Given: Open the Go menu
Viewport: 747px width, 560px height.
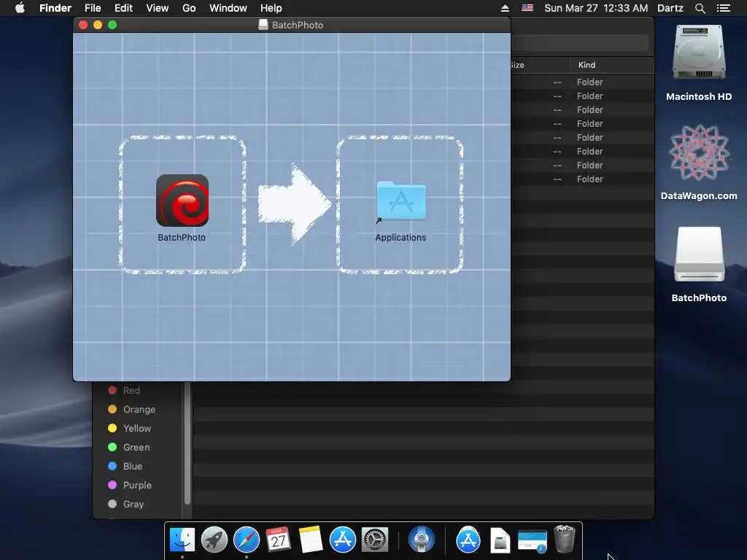Looking at the screenshot, I should [x=189, y=8].
